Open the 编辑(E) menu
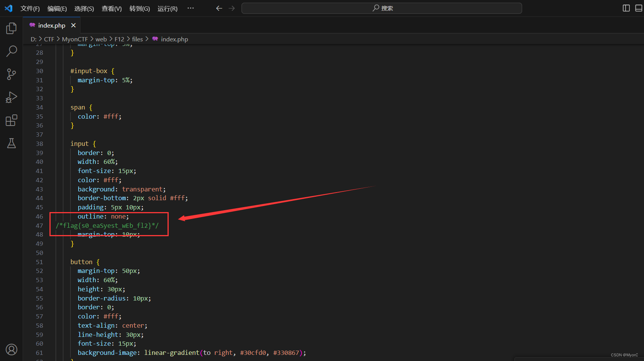The height and width of the screenshot is (361, 644). [57, 8]
